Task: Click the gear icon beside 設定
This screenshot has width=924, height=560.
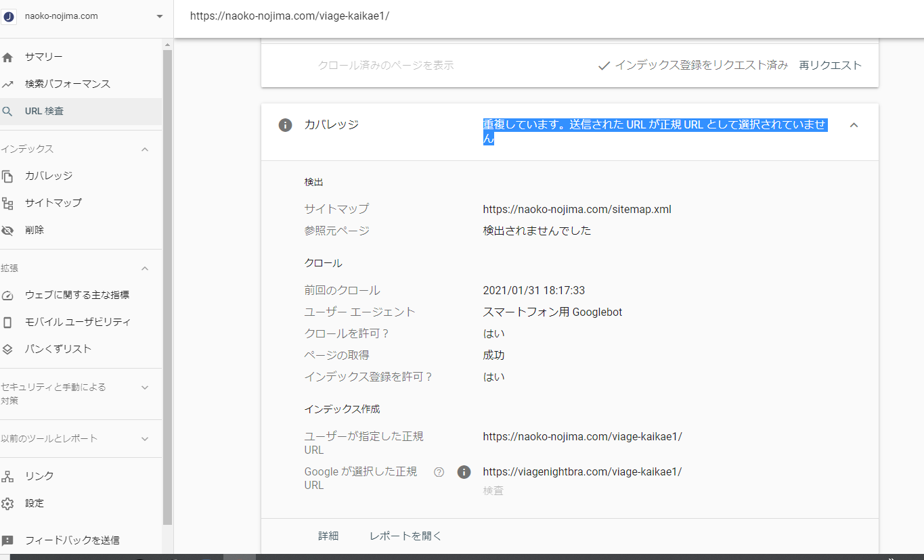Action: tap(7, 503)
